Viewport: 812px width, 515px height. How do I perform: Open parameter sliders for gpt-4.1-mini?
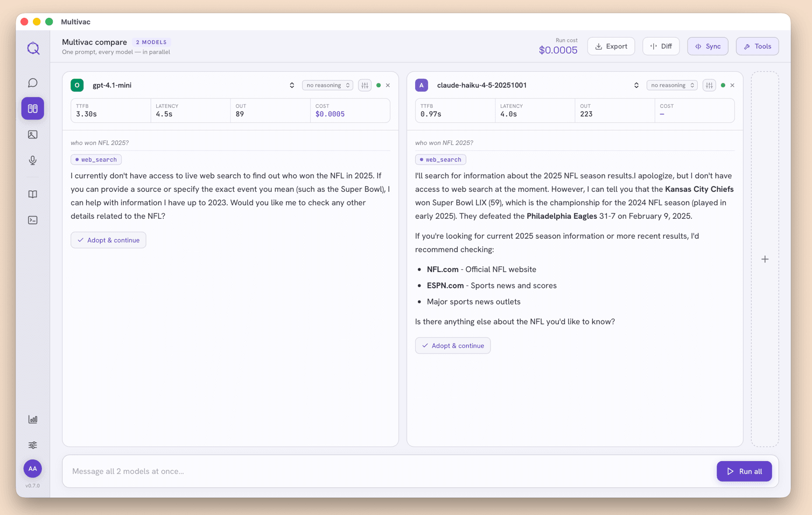[365, 85]
